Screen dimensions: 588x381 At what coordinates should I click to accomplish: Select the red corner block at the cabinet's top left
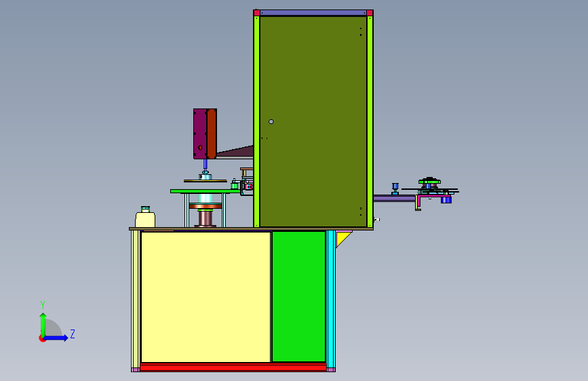tap(257, 13)
